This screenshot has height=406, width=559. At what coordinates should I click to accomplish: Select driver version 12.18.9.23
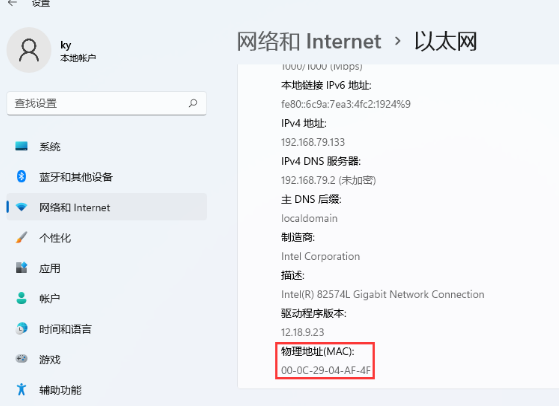pyautogui.click(x=303, y=332)
